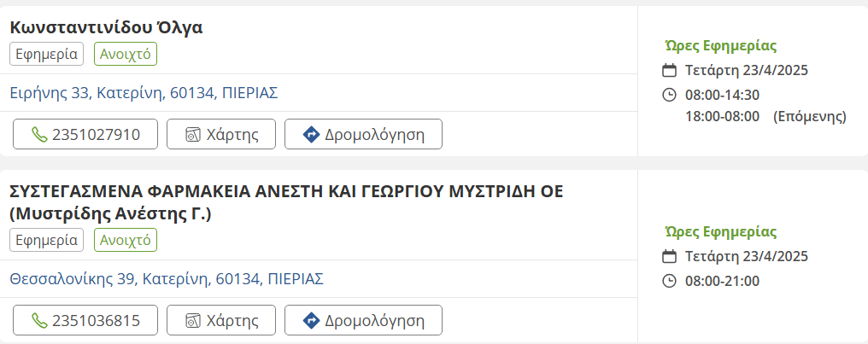Click map icon in Mystridis Χάρτης button

point(192,321)
